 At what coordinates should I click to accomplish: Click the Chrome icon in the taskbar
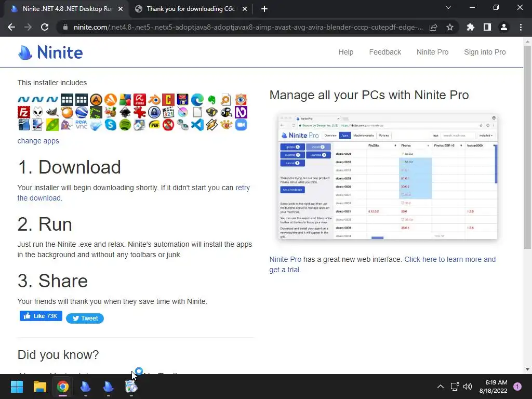63,387
